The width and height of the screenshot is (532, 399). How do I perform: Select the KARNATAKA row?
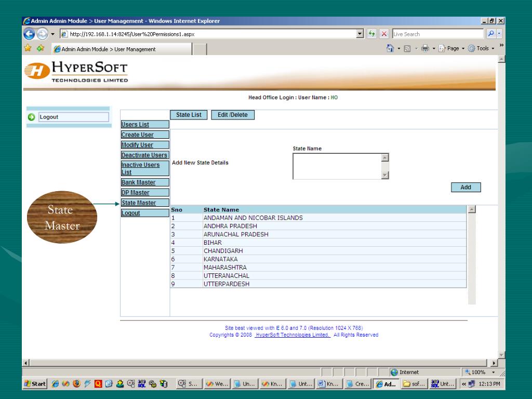pos(318,259)
